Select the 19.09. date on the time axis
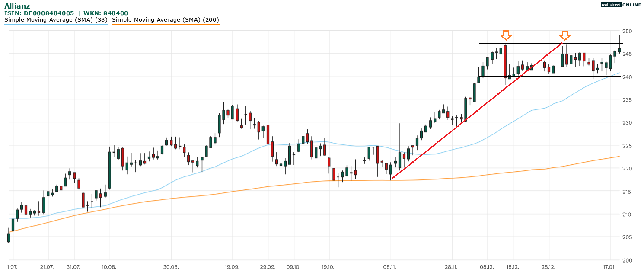644x269 pixels. [x=233, y=266]
